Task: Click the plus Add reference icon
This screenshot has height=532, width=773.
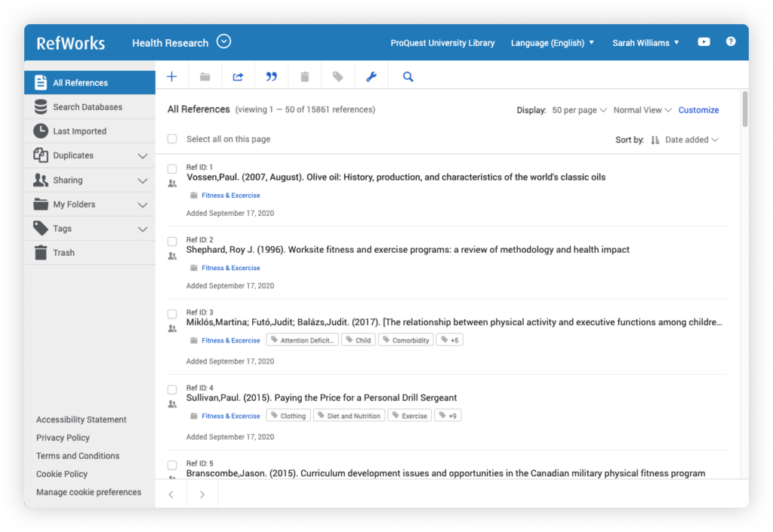Action: tap(172, 76)
